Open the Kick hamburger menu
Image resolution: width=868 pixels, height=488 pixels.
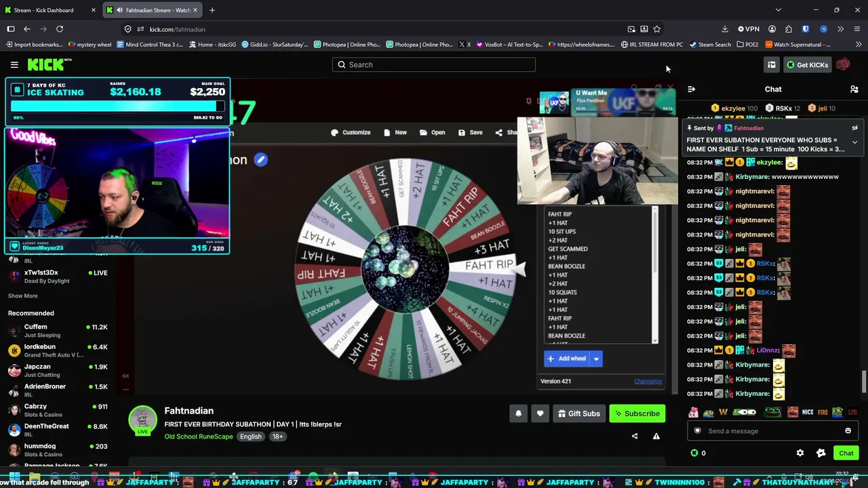pos(14,64)
